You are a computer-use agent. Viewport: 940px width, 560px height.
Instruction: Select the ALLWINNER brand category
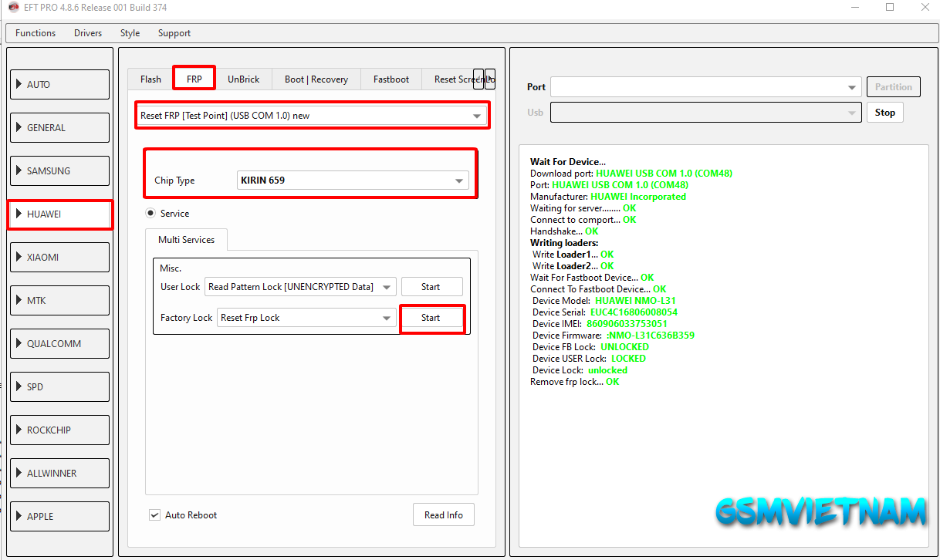pos(60,473)
